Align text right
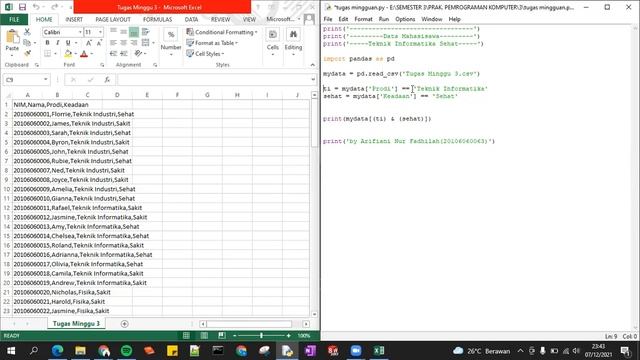This screenshot has width=640, height=360. click(134, 42)
